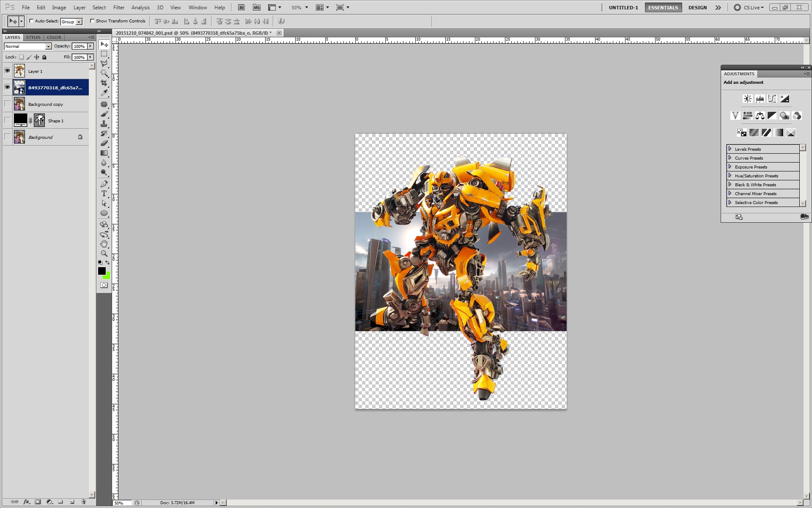
Task: Select the Shape 1 vector mask thumbnail
Action: click(39, 120)
